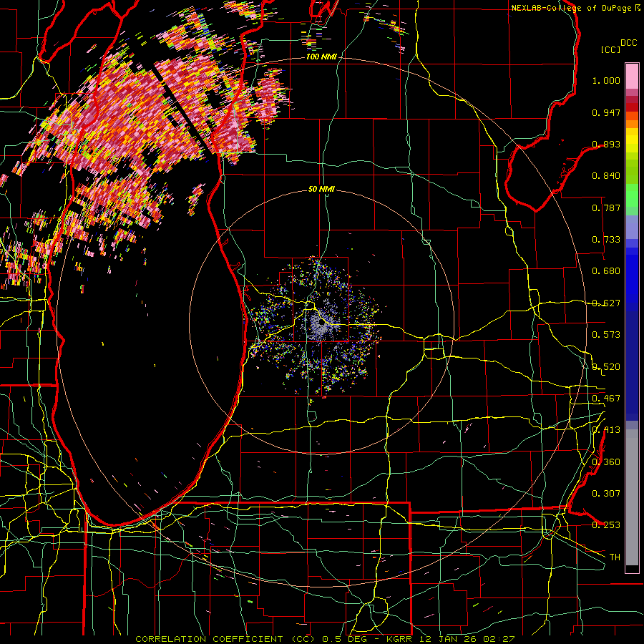Click the '[CC]' legend unit label
This screenshot has height=644, width=644.
tap(610, 49)
